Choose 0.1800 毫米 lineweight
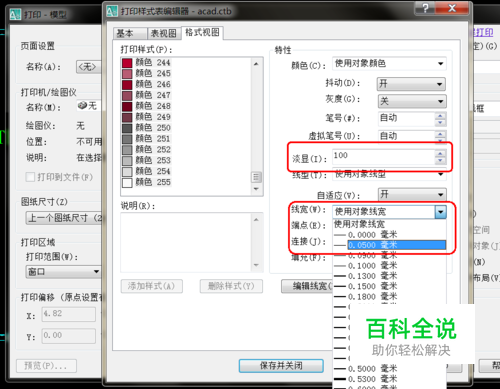Screen dimensions: 500x389 389,297
